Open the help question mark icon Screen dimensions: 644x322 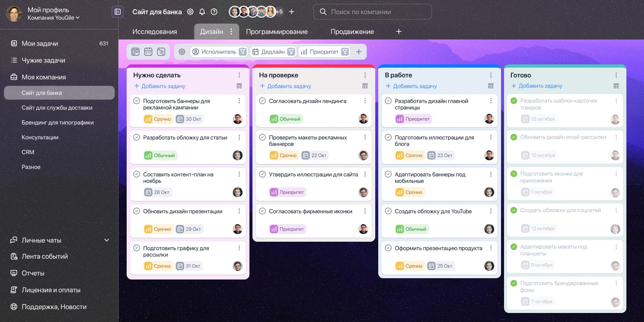coord(214,12)
